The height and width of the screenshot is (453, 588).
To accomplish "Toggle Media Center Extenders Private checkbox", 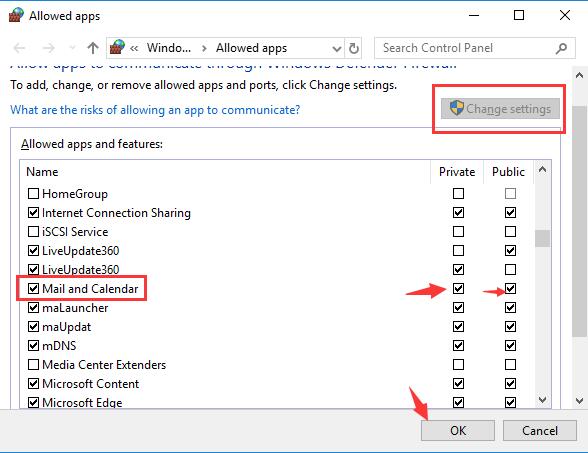I will tap(458, 364).
